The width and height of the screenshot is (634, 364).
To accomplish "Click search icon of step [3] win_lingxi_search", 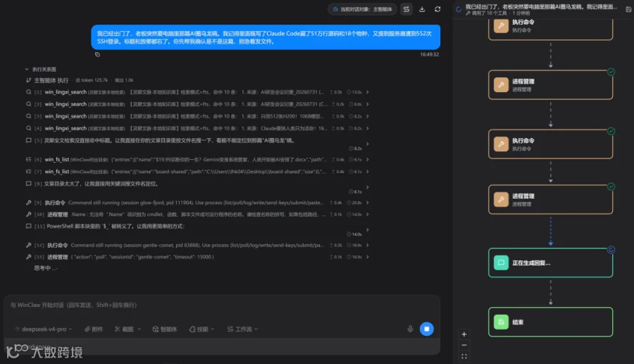I will pos(29,116).
